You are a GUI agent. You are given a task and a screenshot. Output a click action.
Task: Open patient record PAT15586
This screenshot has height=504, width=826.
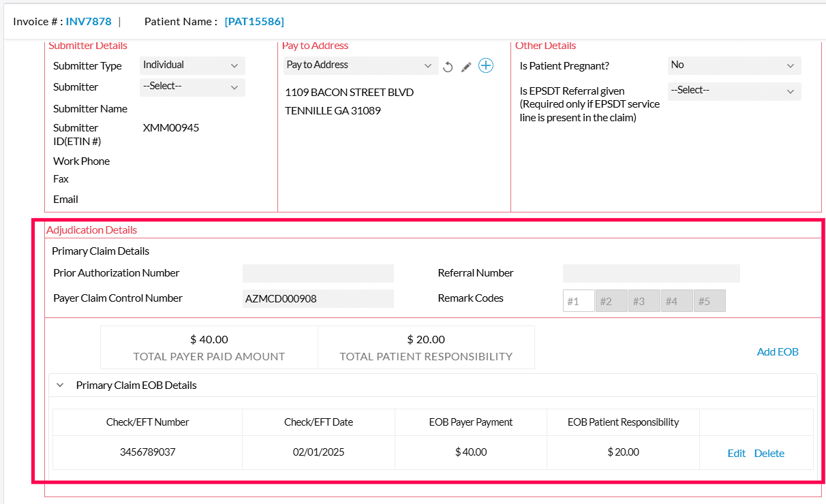point(254,21)
